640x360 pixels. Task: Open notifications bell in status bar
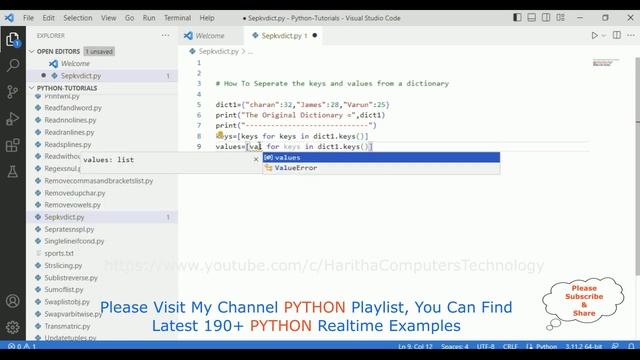[631, 347]
